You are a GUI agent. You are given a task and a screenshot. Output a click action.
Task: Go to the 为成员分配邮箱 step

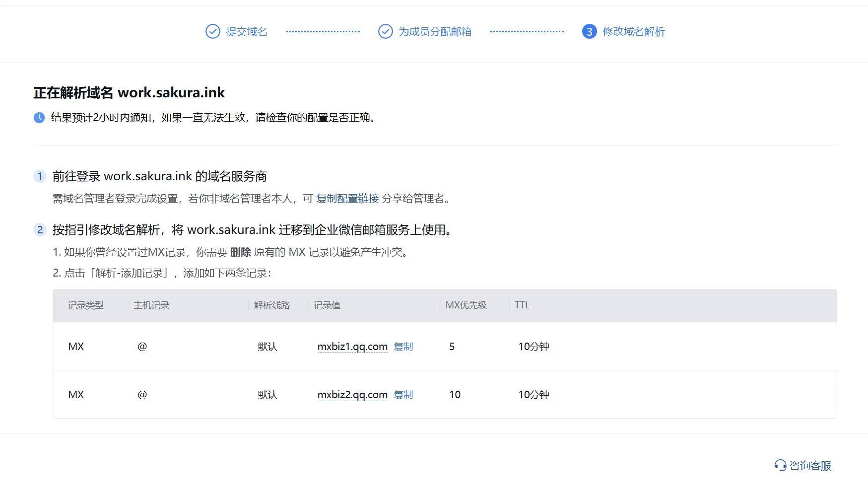click(435, 31)
